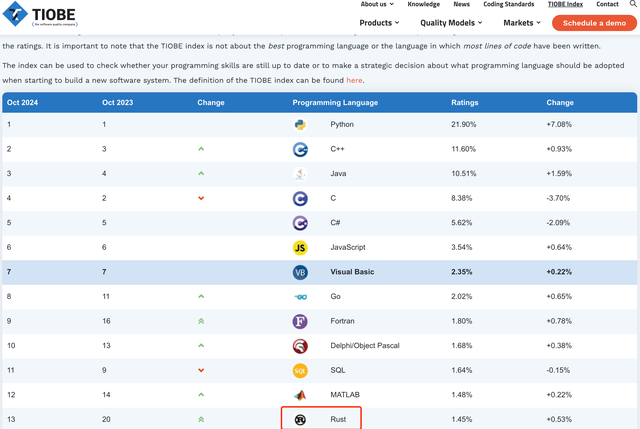Click the Python logo icon

coord(300,125)
